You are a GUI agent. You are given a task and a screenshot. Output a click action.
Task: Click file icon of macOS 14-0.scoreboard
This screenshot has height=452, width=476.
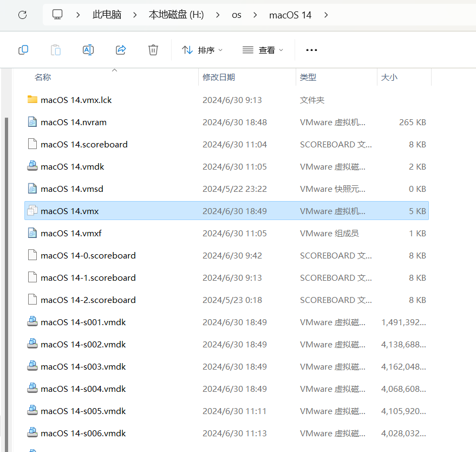click(32, 255)
